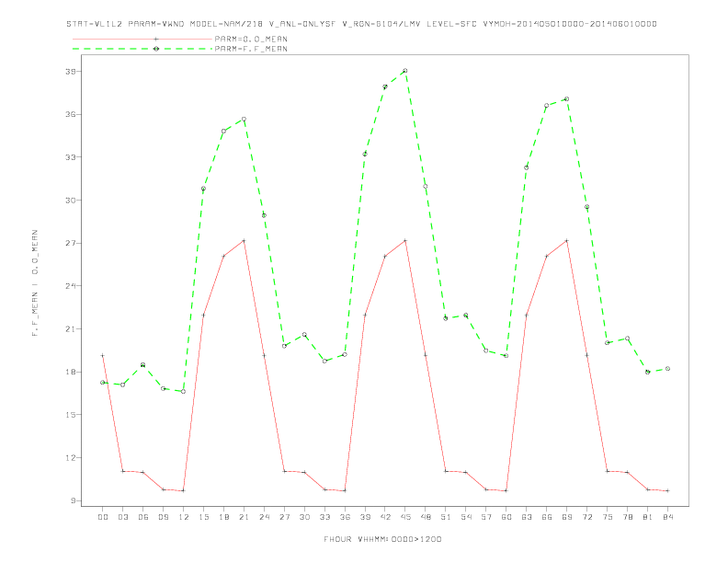
Task: Click x-axis forecast hour label 54
Action: [466, 517]
